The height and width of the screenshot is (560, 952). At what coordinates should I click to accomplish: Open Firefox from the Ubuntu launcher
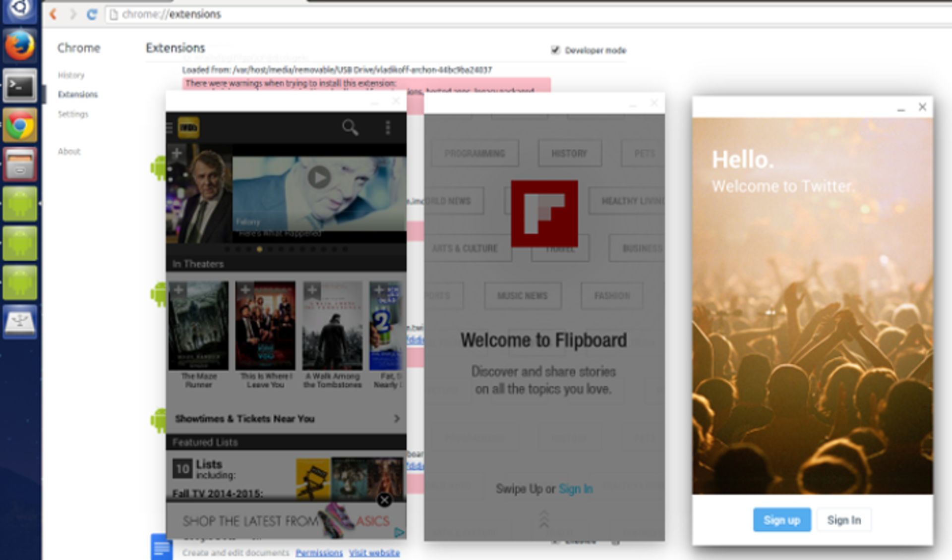click(20, 46)
